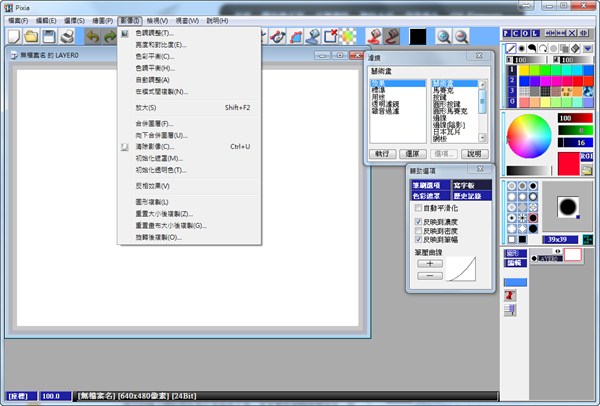Click the New document icon in toolbar
Screen dimensions: 600x406
pos(14,37)
